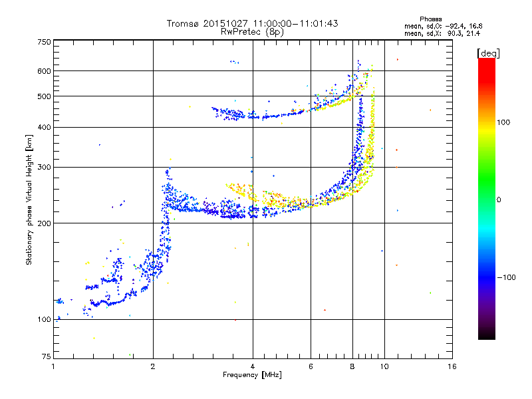The image size is (532, 399).
Task: Click the black bottom of the colorbar
Action: click(487, 334)
